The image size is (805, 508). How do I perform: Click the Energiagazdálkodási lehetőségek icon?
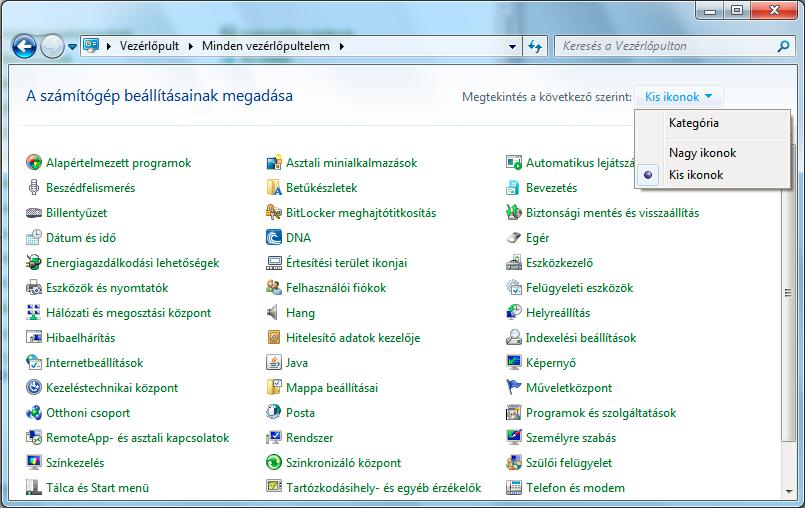34,262
